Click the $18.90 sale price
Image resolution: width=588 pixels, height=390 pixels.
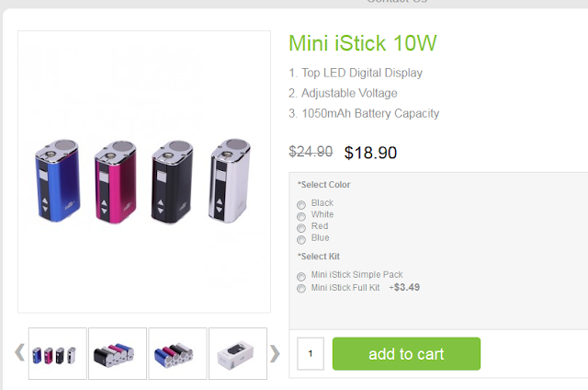pyautogui.click(x=370, y=153)
